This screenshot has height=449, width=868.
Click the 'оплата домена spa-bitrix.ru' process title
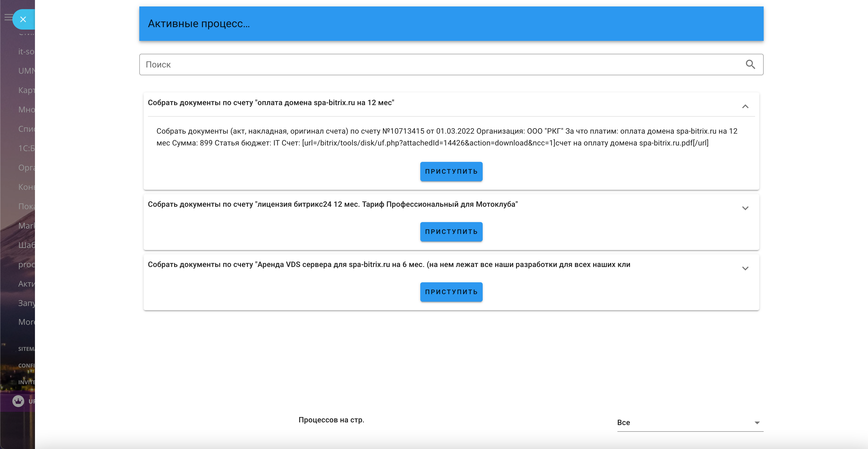tap(271, 103)
